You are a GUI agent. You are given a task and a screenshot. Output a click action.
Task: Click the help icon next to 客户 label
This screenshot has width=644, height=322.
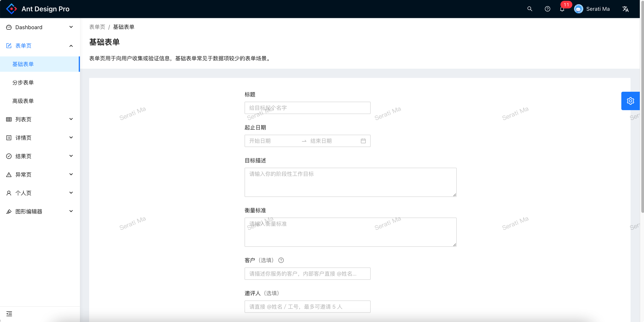[281, 260]
